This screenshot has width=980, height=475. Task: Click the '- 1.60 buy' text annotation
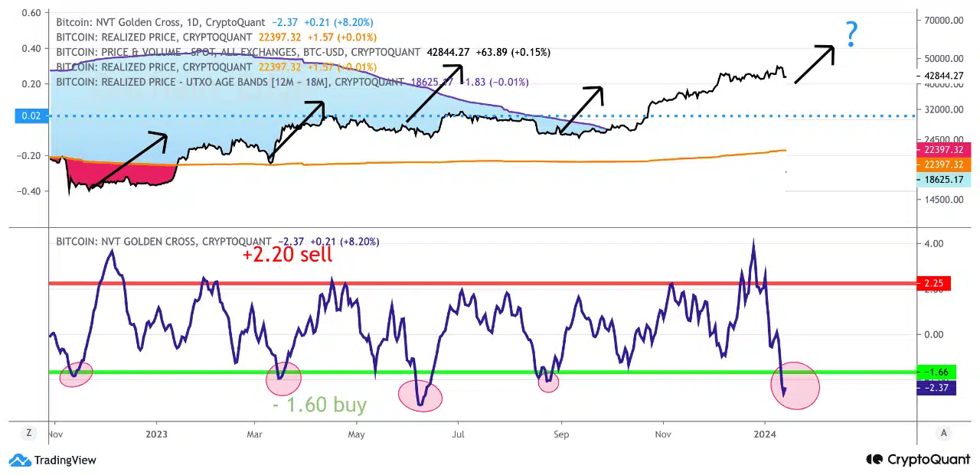point(319,405)
